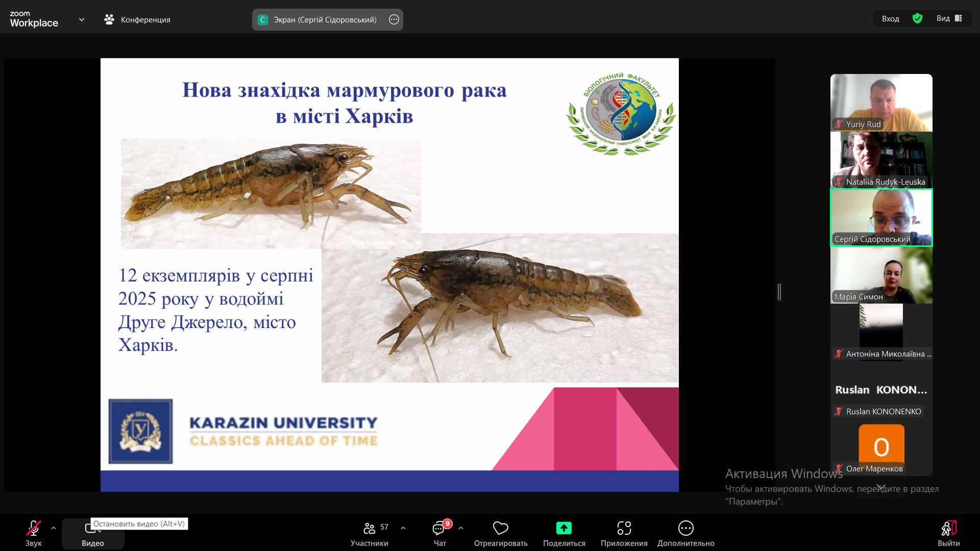Click the Вход sign-in button
This screenshot has height=551, width=980.
[890, 18]
